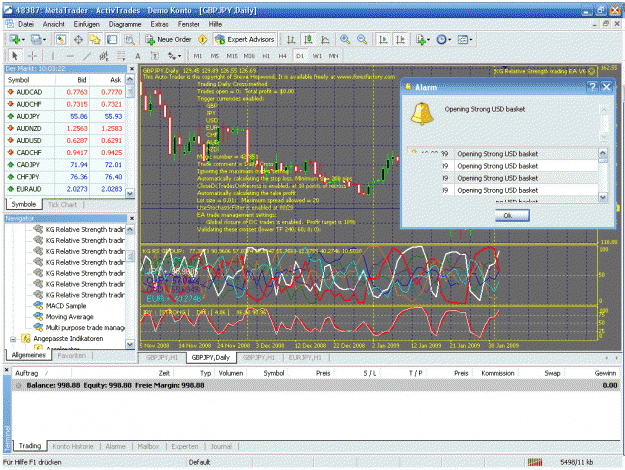Image resolution: width=625 pixels, height=470 pixels.
Task: Click Ok in the Alarm dialog
Action: pos(512,215)
